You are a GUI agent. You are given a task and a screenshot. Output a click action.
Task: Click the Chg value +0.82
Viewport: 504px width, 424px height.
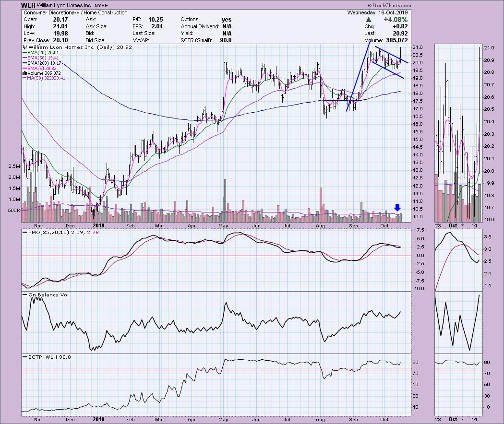400,26
